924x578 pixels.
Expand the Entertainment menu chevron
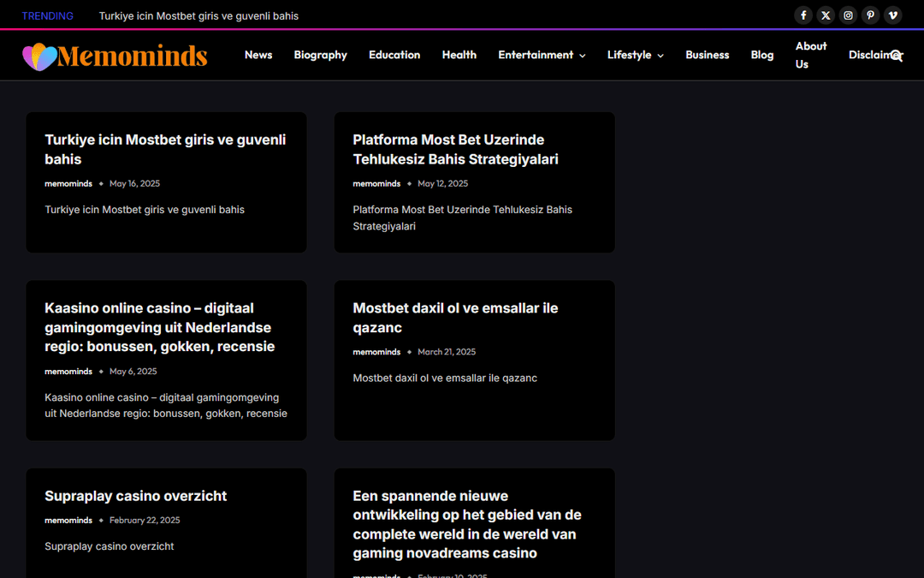pyautogui.click(x=583, y=56)
